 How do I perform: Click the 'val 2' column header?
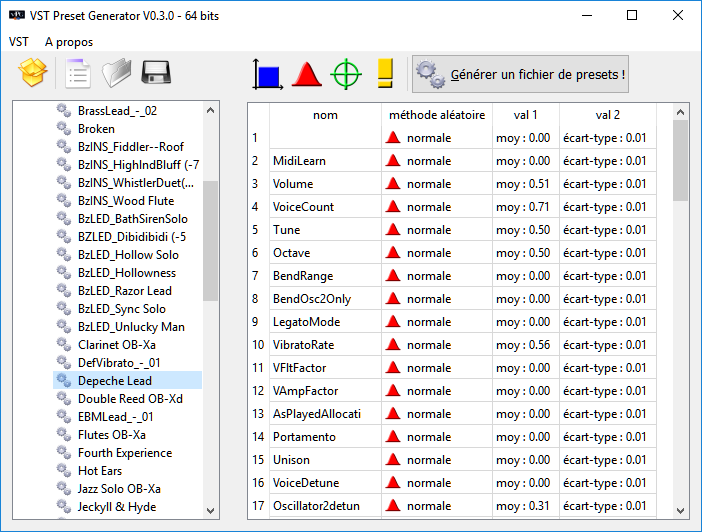608,115
